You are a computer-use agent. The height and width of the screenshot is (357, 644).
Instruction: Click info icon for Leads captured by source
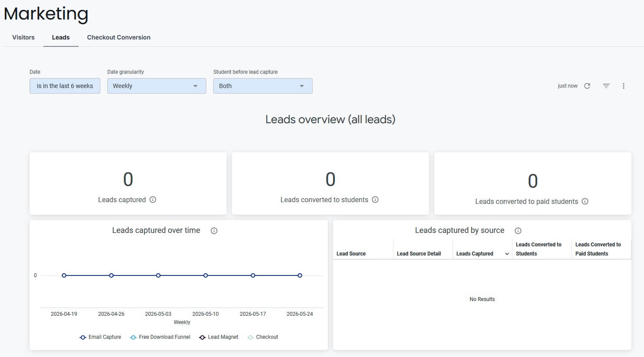click(518, 231)
